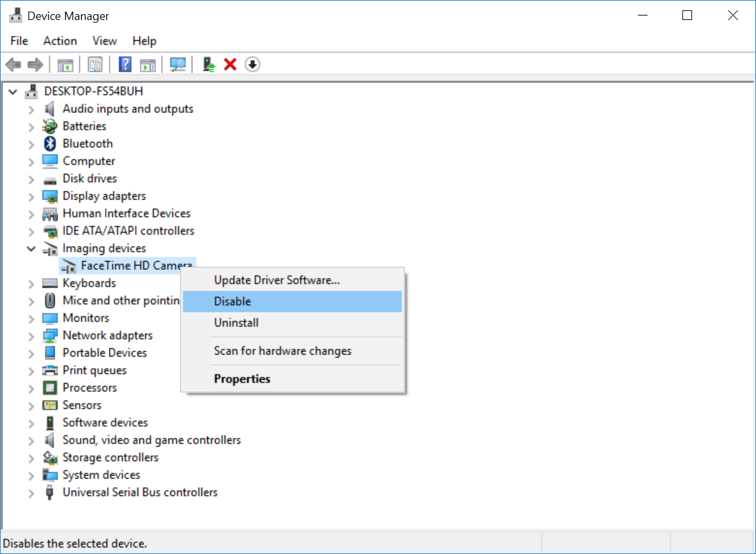
Task: Collapse the DESKTOP-FS54BUH root node
Action: [x=13, y=92]
